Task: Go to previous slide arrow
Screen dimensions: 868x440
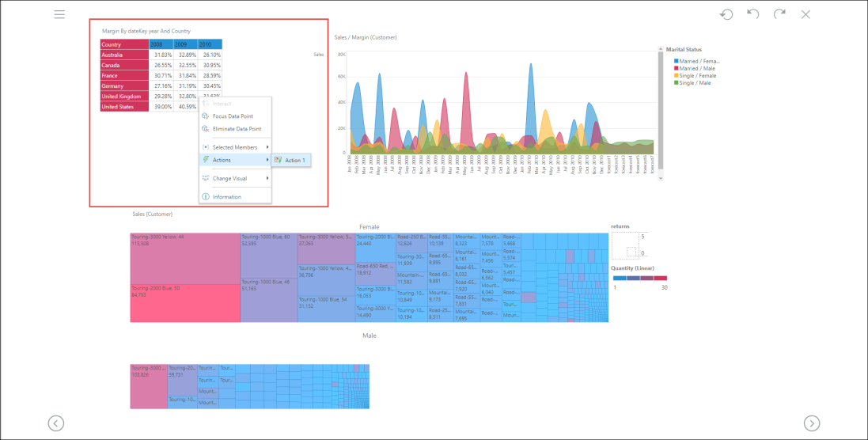Action: click(56, 423)
